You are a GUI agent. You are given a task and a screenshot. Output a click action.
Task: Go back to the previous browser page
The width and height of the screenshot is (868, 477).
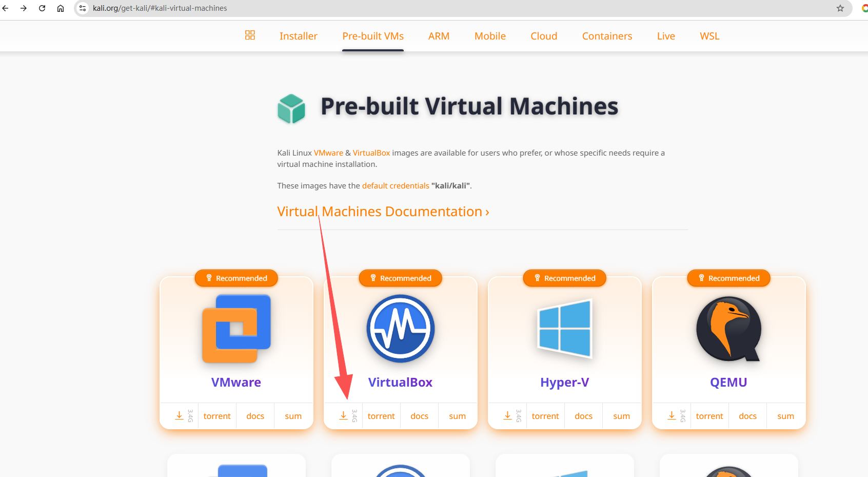click(6, 8)
